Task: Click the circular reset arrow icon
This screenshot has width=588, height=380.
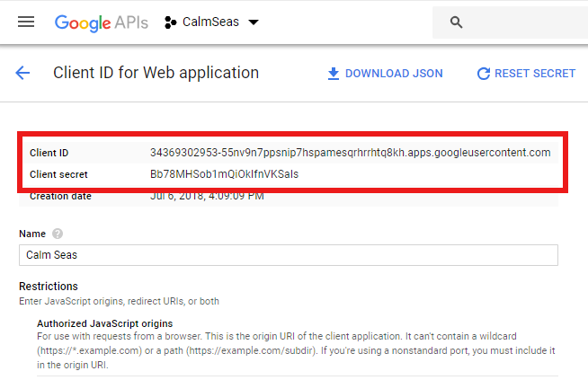Action: click(x=484, y=74)
